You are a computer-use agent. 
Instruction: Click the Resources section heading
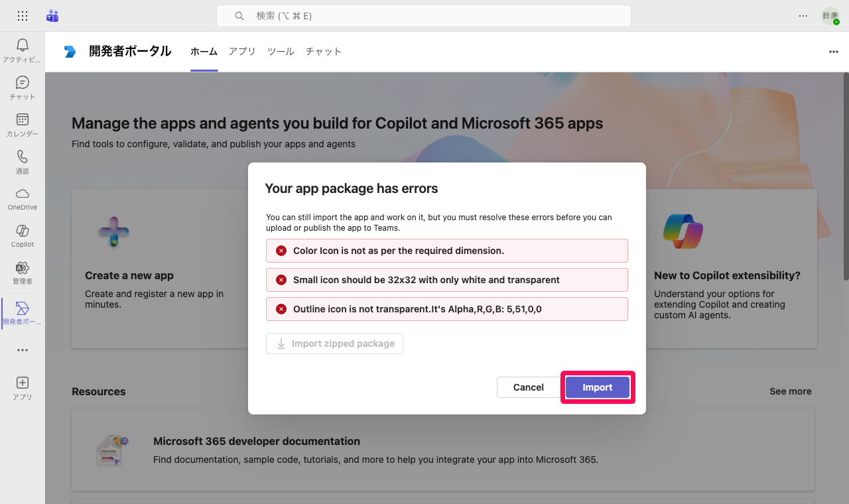click(x=99, y=391)
